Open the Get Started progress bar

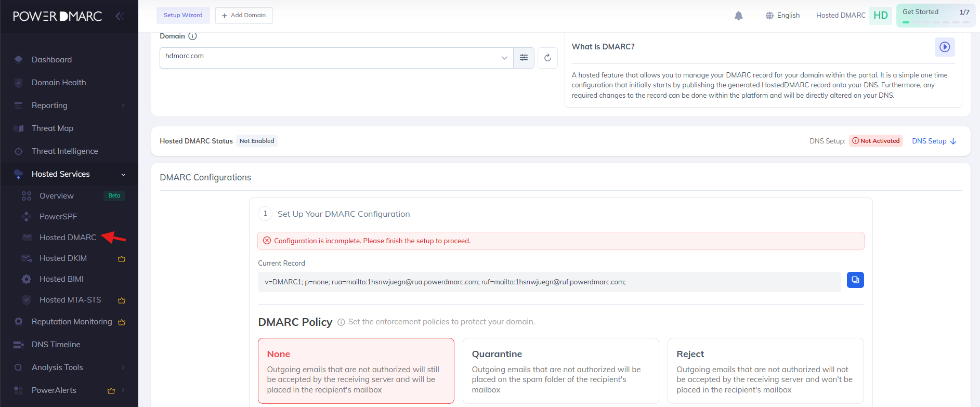pos(936,16)
